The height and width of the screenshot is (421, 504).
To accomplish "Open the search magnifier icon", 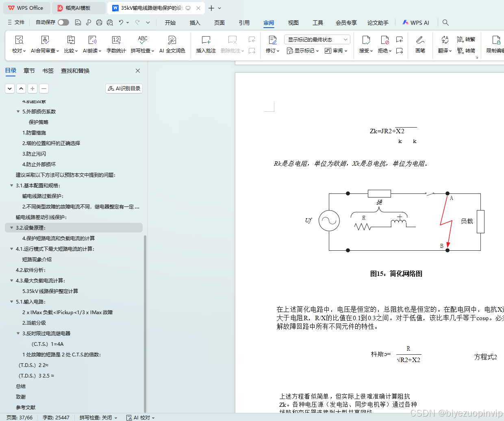I will (x=445, y=22).
